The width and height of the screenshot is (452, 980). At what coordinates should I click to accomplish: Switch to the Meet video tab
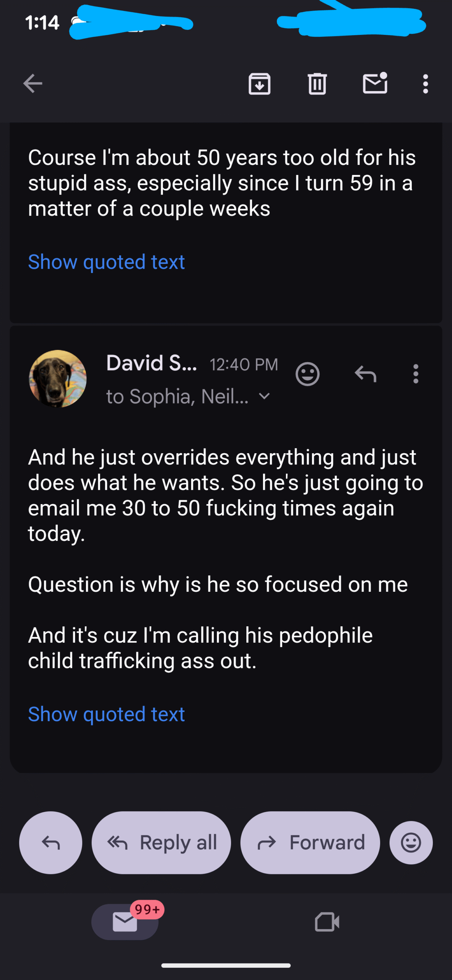coord(327,922)
